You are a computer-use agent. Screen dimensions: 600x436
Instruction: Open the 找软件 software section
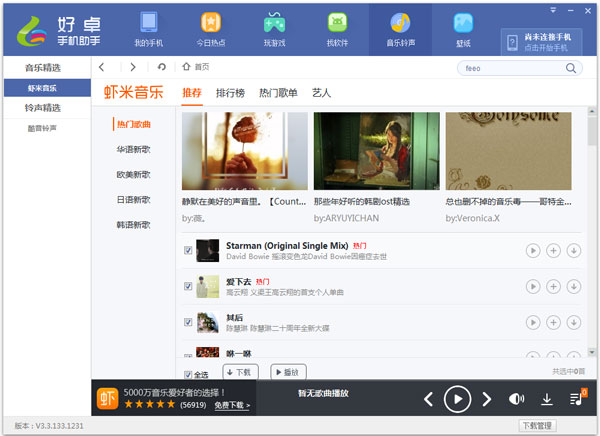(337, 30)
